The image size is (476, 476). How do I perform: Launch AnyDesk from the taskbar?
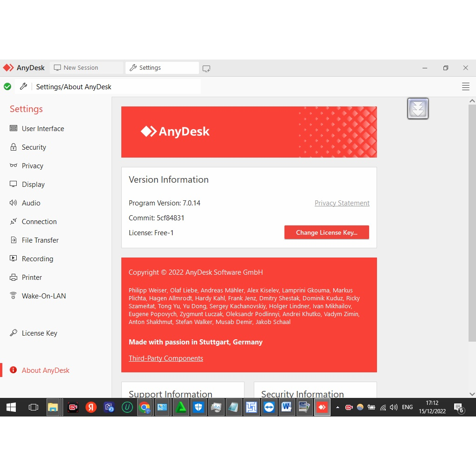[322, 407]
